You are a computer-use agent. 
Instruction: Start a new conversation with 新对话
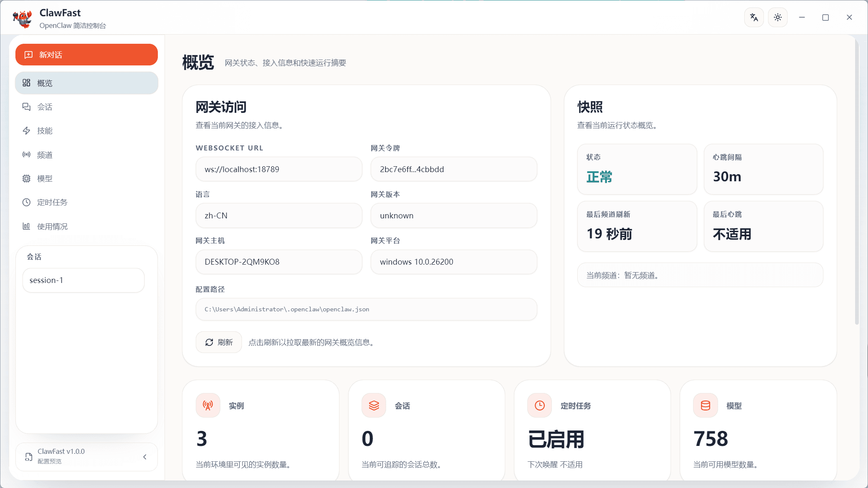(x=87, y=55)
